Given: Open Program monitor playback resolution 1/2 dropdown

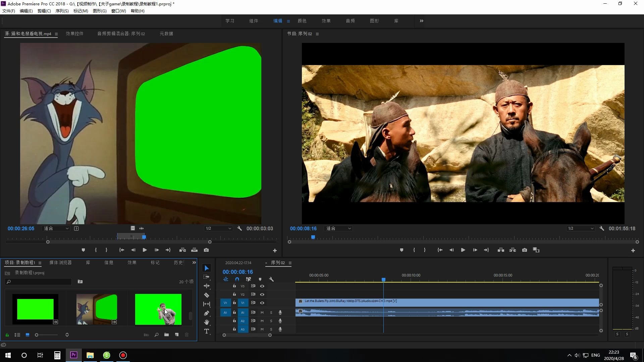Looking at the screenshot, I should [580, 229].
